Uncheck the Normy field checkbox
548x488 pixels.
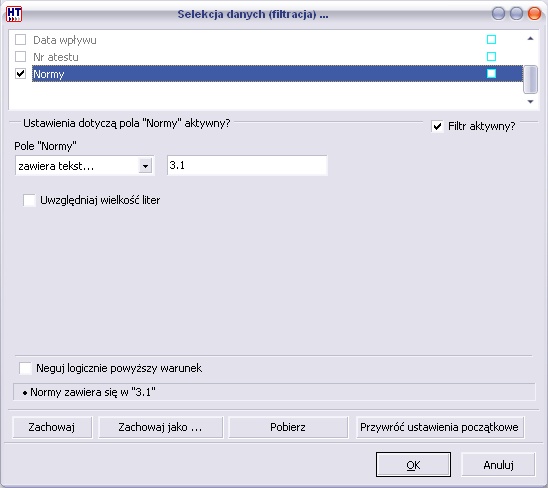20,73
